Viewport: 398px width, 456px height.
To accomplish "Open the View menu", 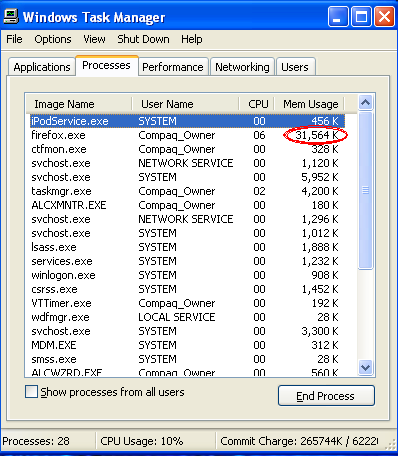I will click(x=94, y=39).
